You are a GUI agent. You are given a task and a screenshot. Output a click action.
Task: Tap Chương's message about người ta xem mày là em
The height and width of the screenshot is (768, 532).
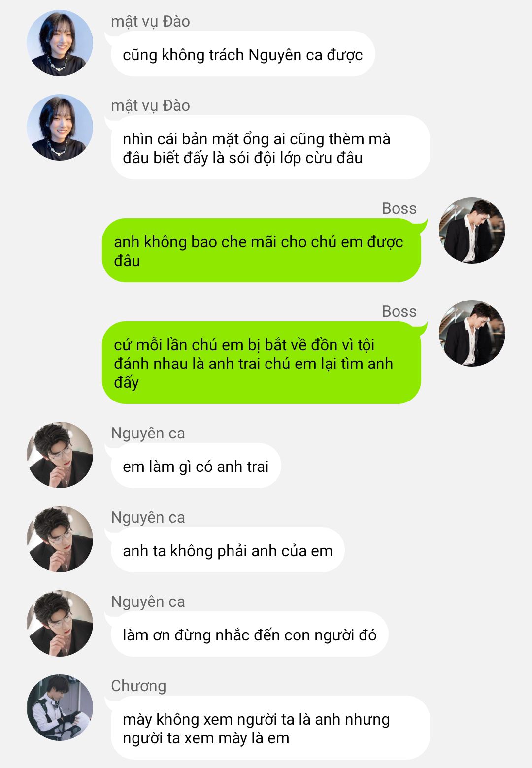[270, 728]
